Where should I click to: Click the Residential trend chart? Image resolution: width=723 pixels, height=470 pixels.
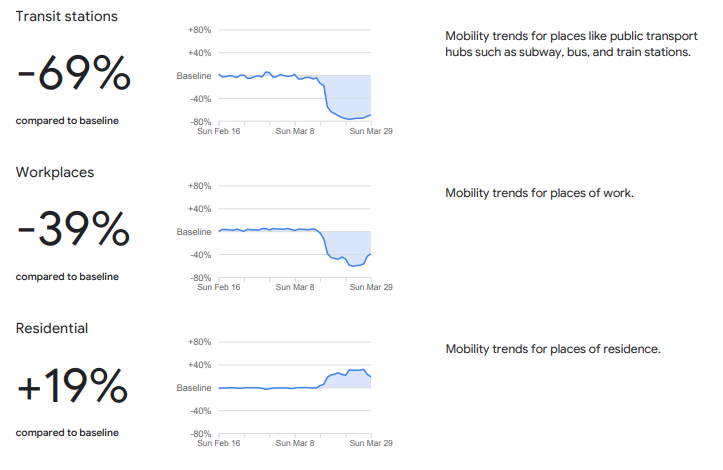pyautogui.click(x=295, y=387)
